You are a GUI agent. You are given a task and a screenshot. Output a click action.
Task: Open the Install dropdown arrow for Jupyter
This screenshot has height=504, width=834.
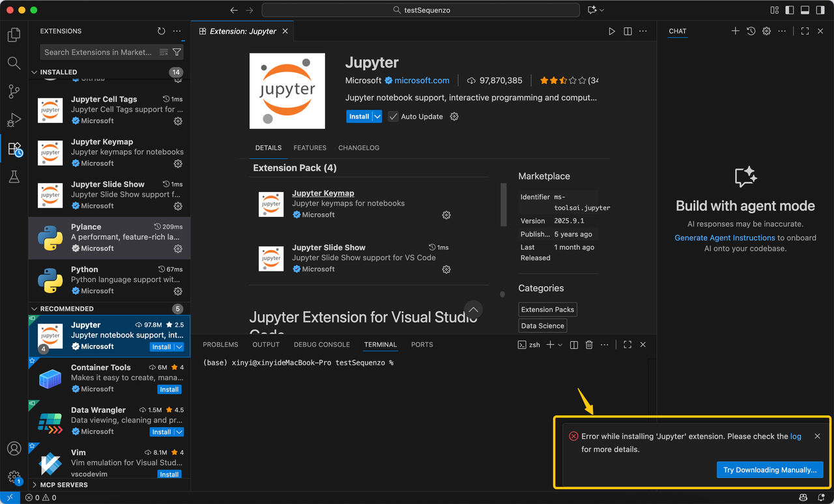(x=377, y=117)
